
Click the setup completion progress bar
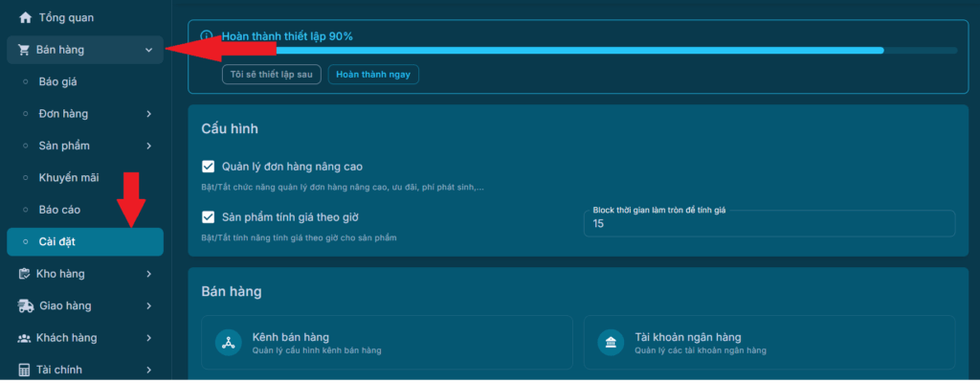tap(574, 50)
